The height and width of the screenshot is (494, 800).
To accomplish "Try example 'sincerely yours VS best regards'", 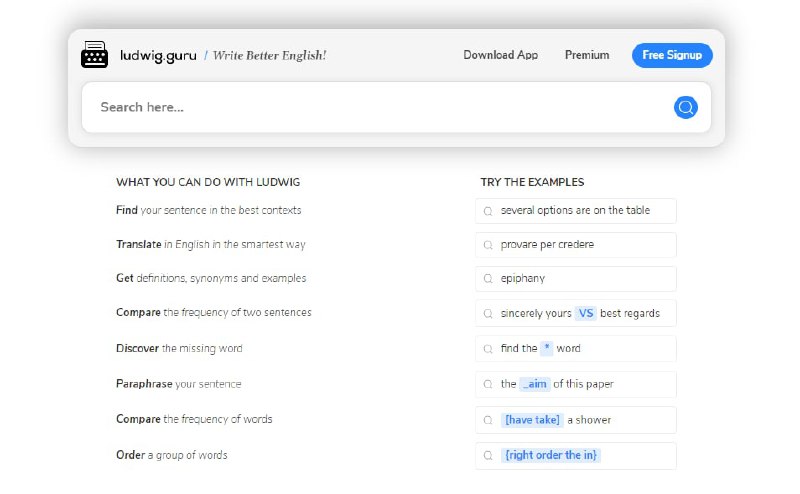I will (576, 313).
